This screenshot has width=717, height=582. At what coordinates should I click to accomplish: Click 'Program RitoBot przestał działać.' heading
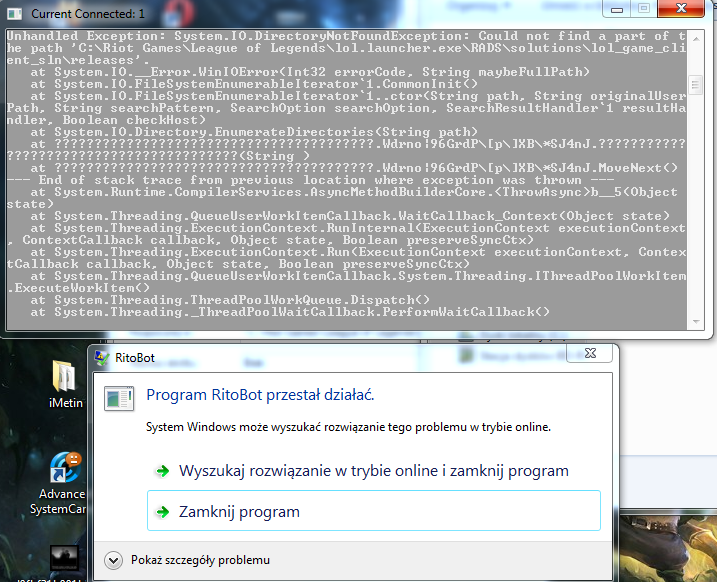click(260, 395)
